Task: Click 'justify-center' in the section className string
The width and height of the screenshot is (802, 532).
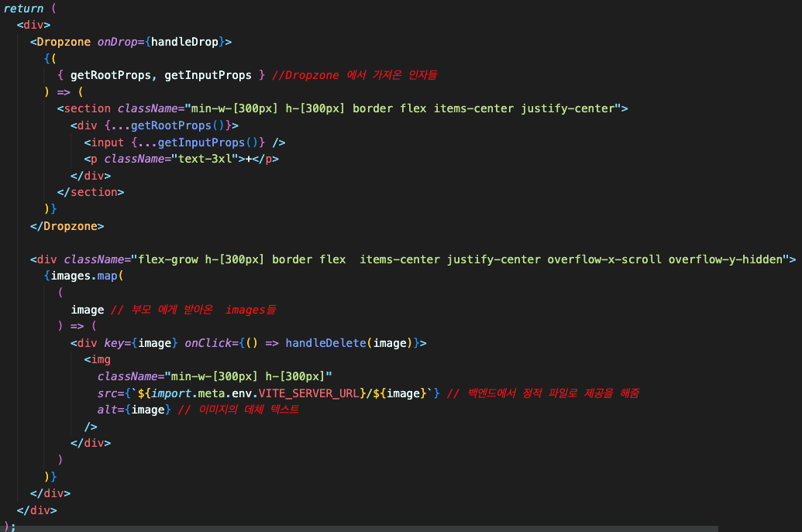Action: (567, 109)
